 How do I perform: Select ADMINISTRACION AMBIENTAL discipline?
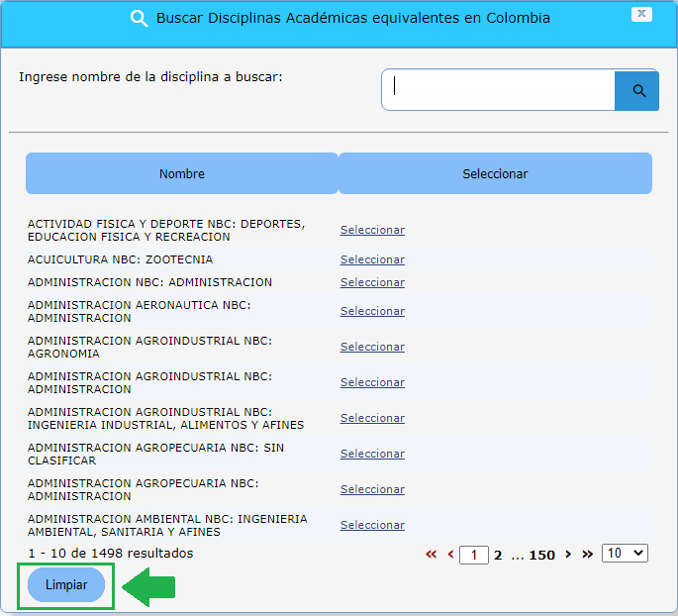(x=372, y=525)
